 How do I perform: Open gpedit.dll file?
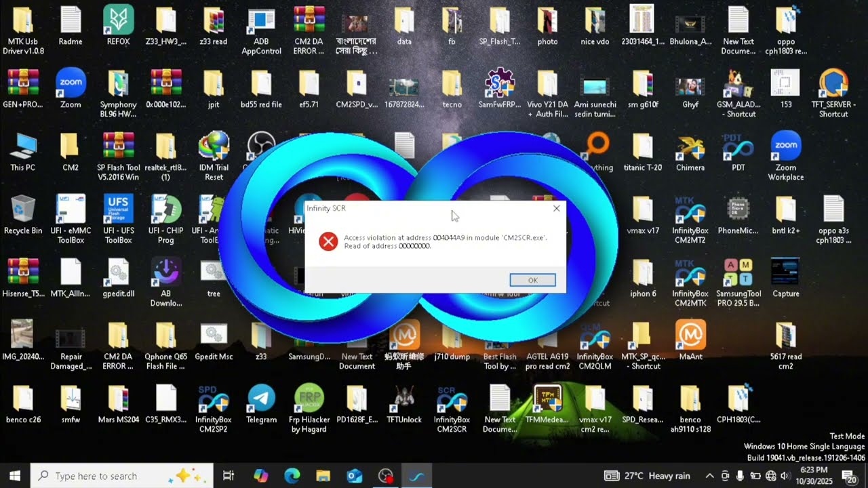(118, 278)
